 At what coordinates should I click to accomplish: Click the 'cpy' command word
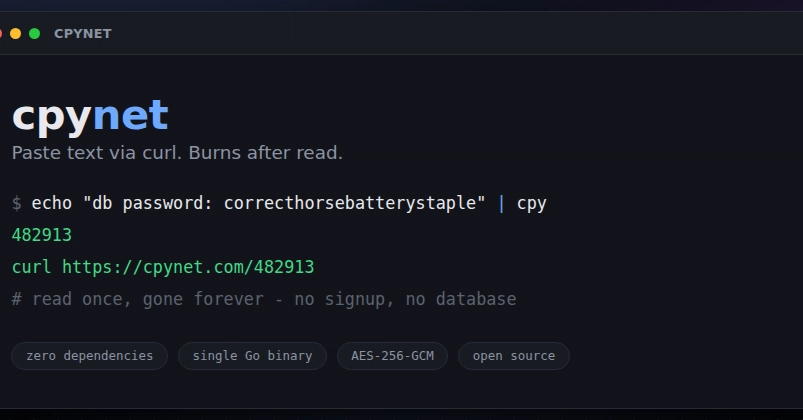point(532,204)
